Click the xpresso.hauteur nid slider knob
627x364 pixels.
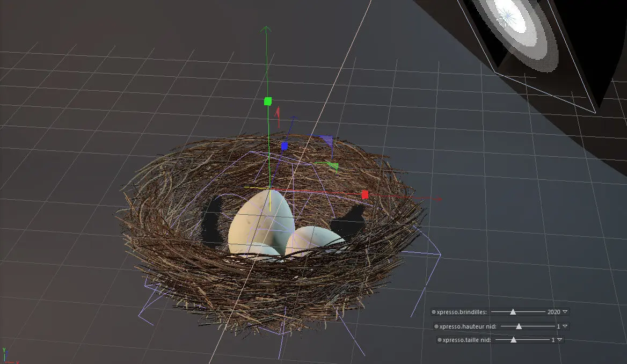pos(519,326)
